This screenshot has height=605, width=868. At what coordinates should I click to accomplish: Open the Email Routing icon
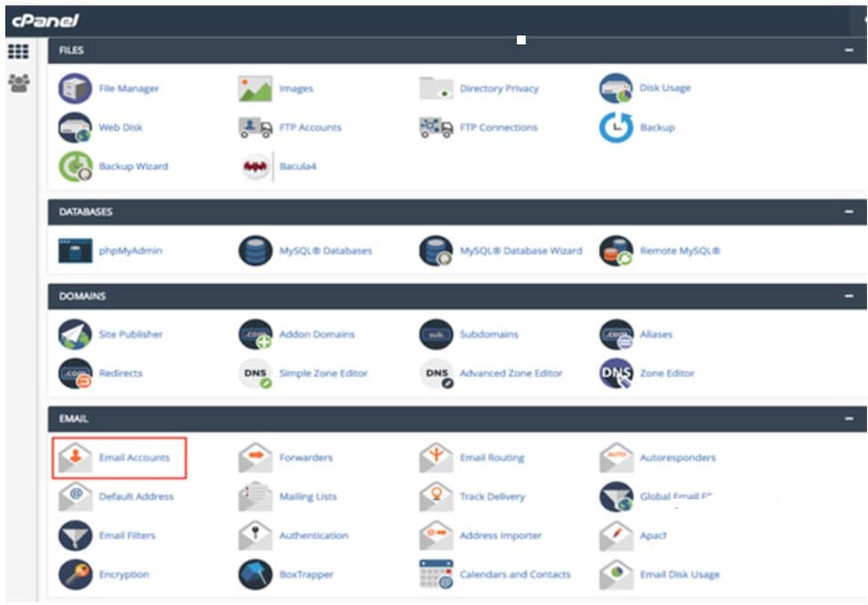coord(436,458)
